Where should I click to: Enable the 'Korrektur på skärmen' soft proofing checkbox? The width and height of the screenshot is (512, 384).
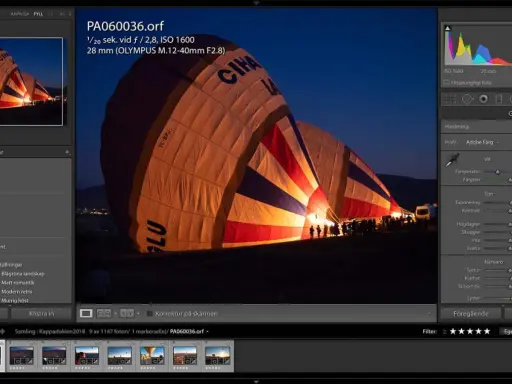[x=150, y=313]
